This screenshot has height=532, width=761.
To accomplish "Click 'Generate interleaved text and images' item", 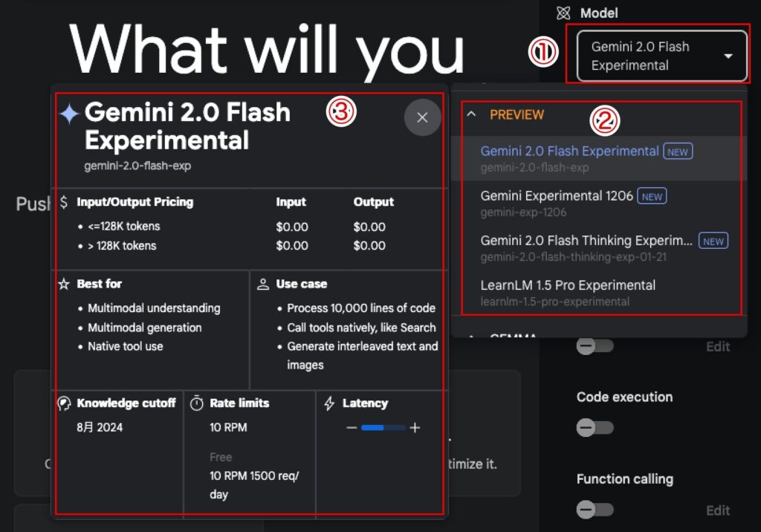I will tap(362, 355).
